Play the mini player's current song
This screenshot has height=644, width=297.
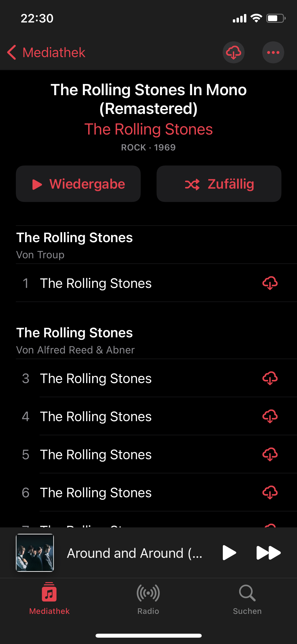pos(229,553)
